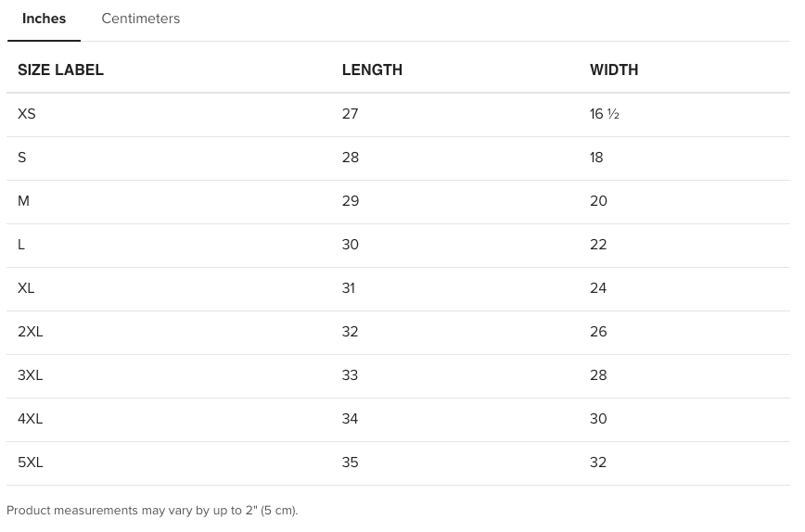Click the LENGTH column header
Viewport: 805px width, 532px height.
click(x=372, y=70)
